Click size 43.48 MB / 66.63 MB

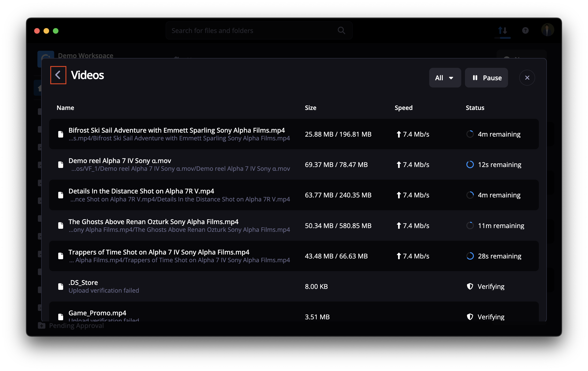point(336,256)
